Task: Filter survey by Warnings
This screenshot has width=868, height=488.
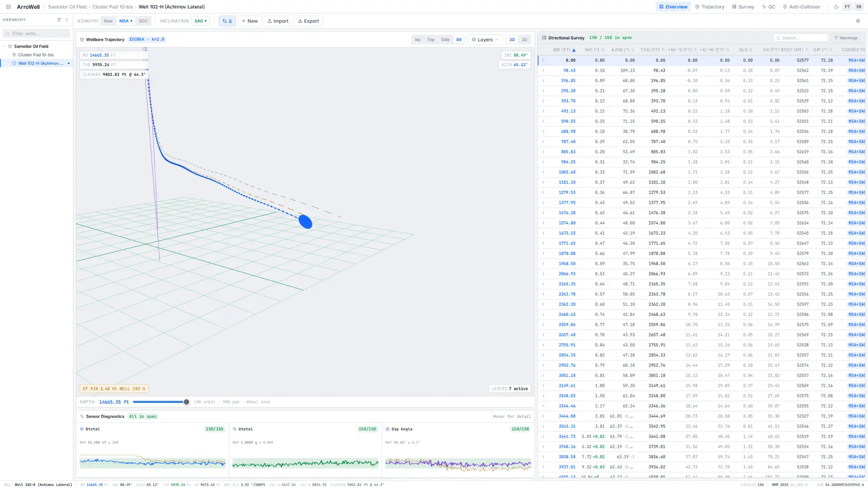Action: 846,38
